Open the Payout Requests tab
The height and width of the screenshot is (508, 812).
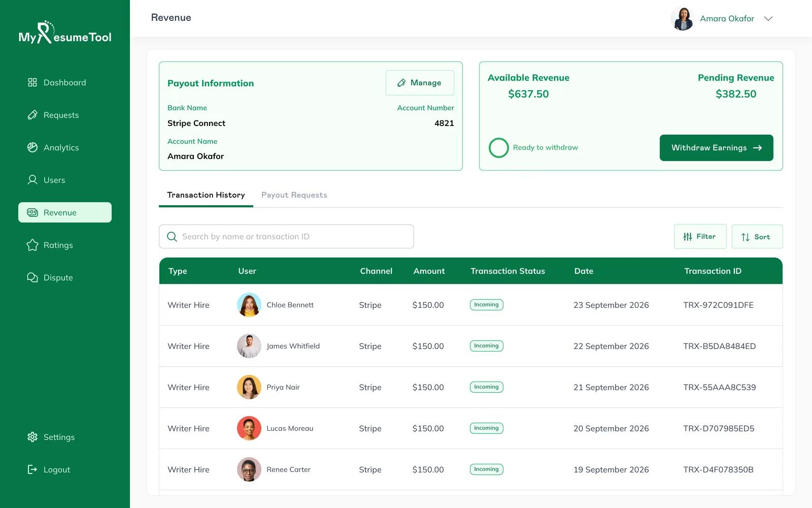click(x=294, y=195)
